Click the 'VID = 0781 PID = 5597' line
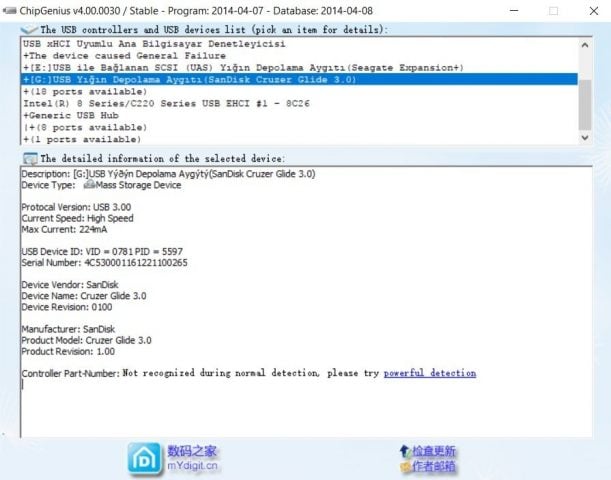 (102, 252)
